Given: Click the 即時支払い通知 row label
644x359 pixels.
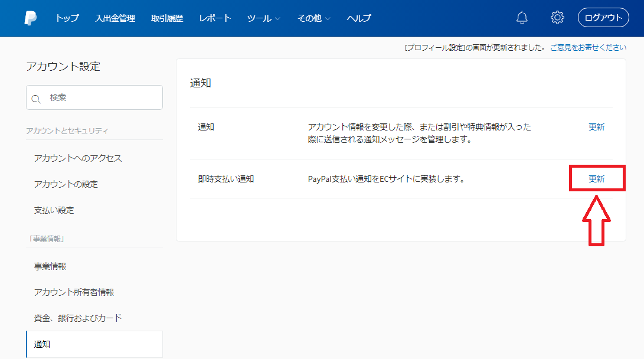Looking at the screenshot, I should pyautogui.click(x=226, y=179).
